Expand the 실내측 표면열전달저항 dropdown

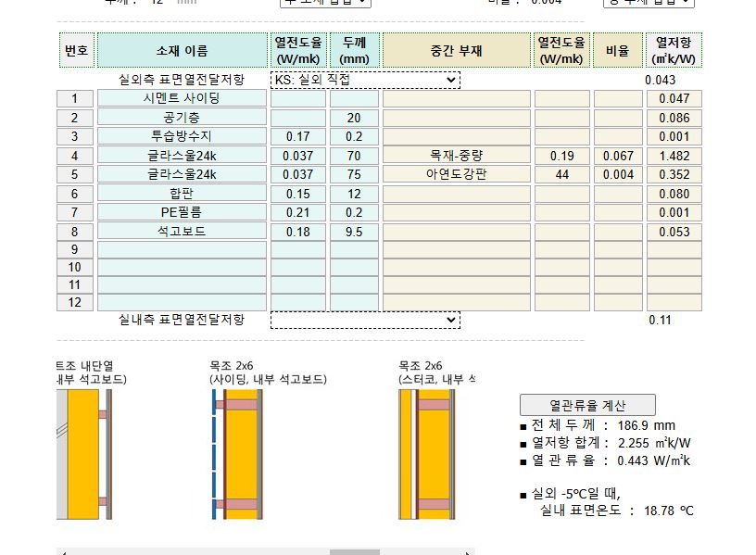365,320
